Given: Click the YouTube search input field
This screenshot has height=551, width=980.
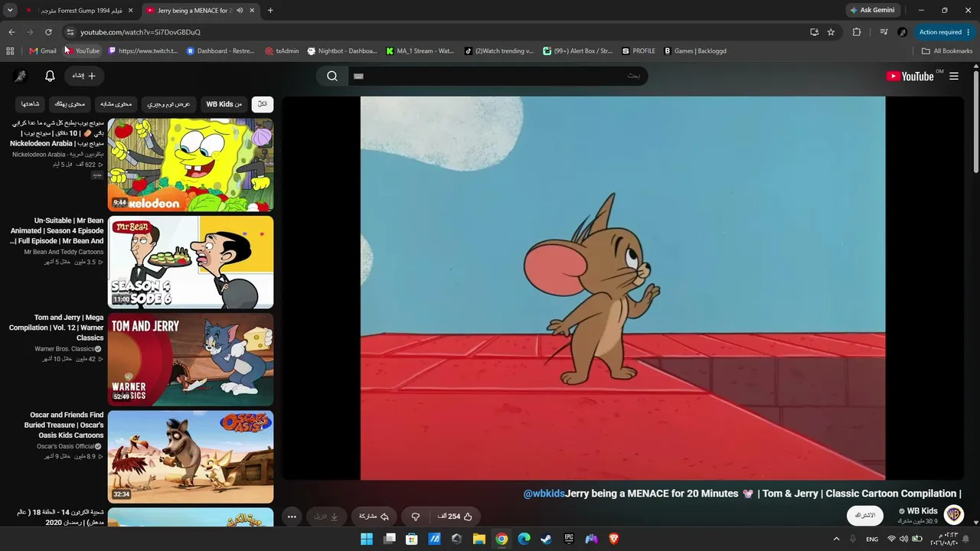Looking at the screenshot, I should click(498, 76).
